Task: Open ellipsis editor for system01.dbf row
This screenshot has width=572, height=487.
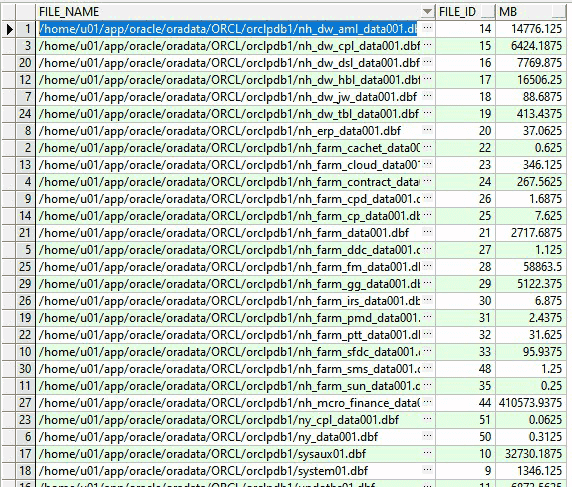Action: click(x=428, y=471)
